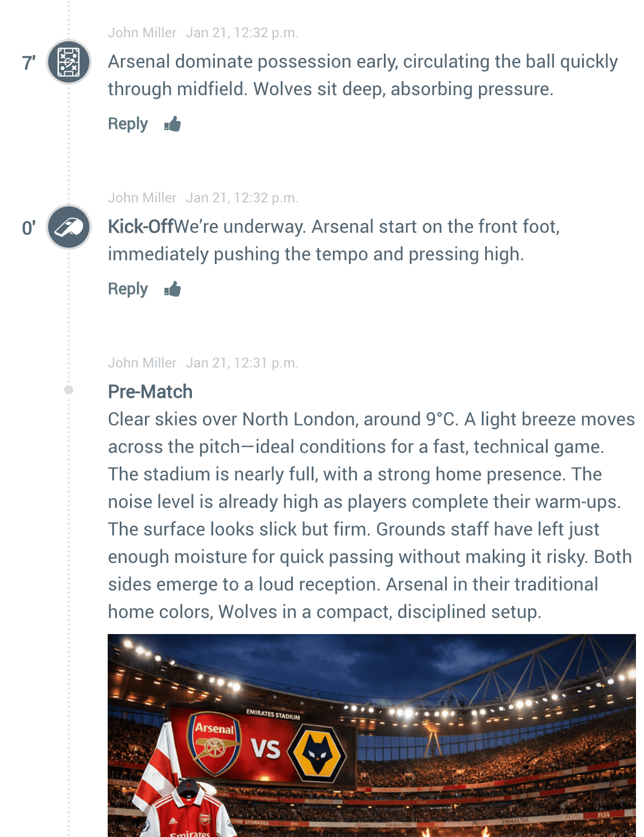Click the Jan 21, 12:31 p.m. timestamp
This screenshot has width=644, height=837.
(x=242, y=363)
